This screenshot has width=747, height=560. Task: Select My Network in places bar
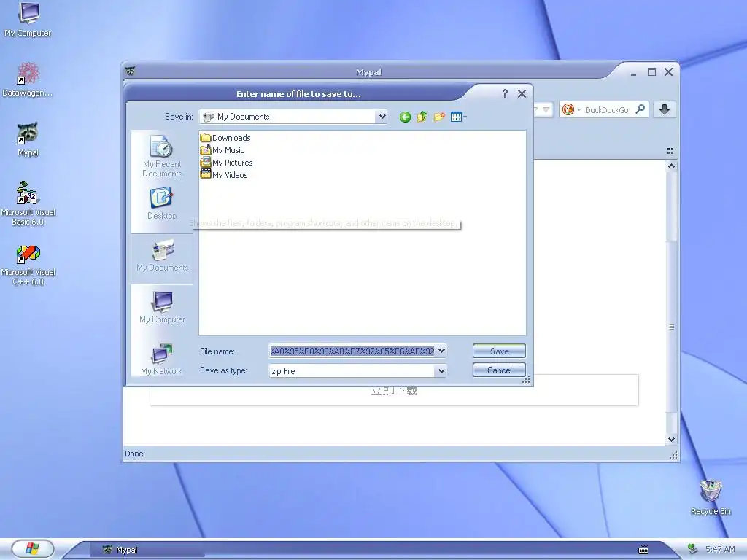click(x=162, y=359)
